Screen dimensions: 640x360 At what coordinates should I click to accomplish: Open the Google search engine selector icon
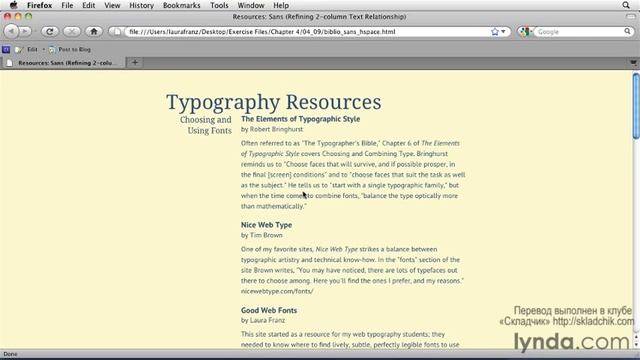tap(525, 31)
